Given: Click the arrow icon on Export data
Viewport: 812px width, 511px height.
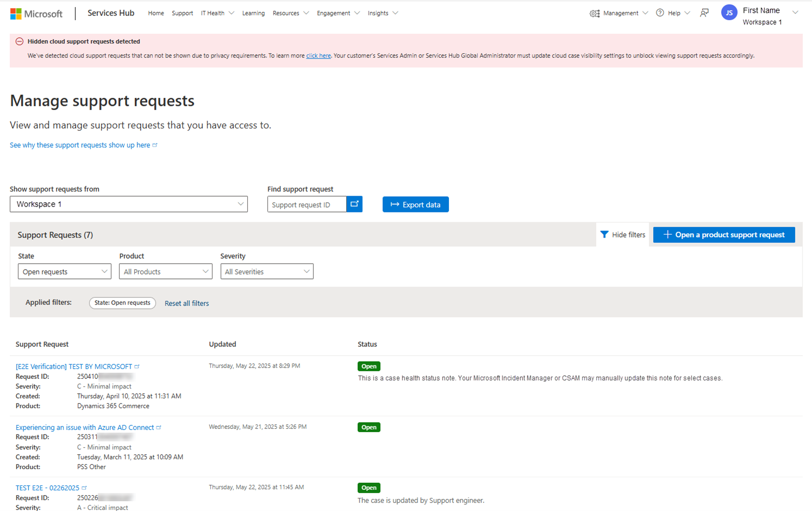Looking at the screenshot, I should click(x=395, y=204).
